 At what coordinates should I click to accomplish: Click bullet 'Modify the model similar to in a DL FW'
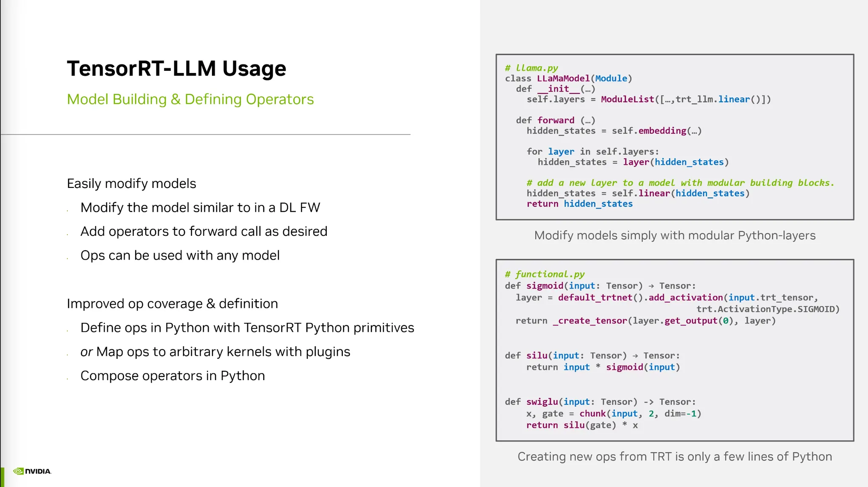point(200,208)
